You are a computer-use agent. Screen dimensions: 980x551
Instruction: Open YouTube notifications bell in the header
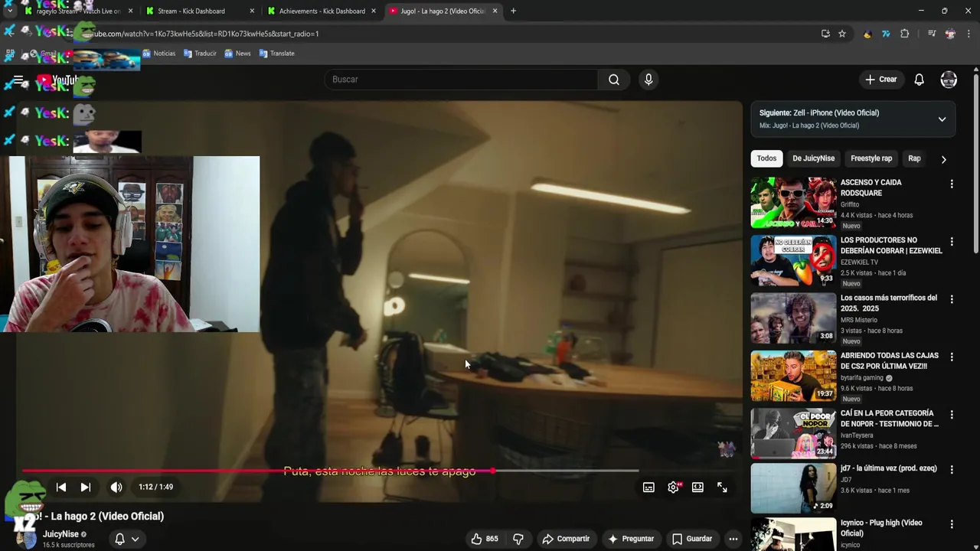point(920,80)
